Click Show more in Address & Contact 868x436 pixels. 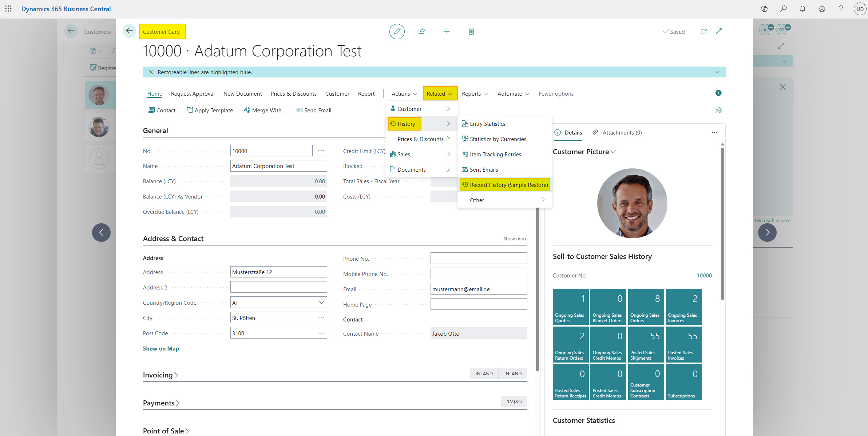pyautogui.click(x=515, y=239)
